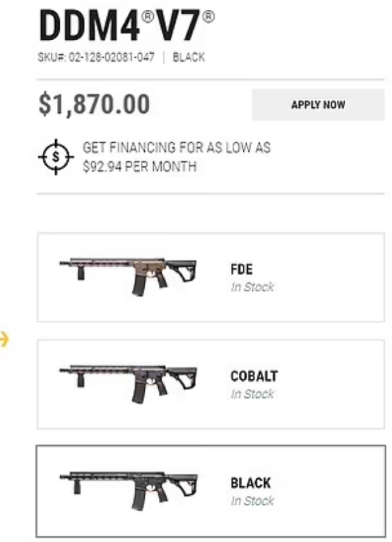Screen dimensions: 392x542
Task: Click the BLACK label beside the SKU
Action: click(x=189, y=57)
